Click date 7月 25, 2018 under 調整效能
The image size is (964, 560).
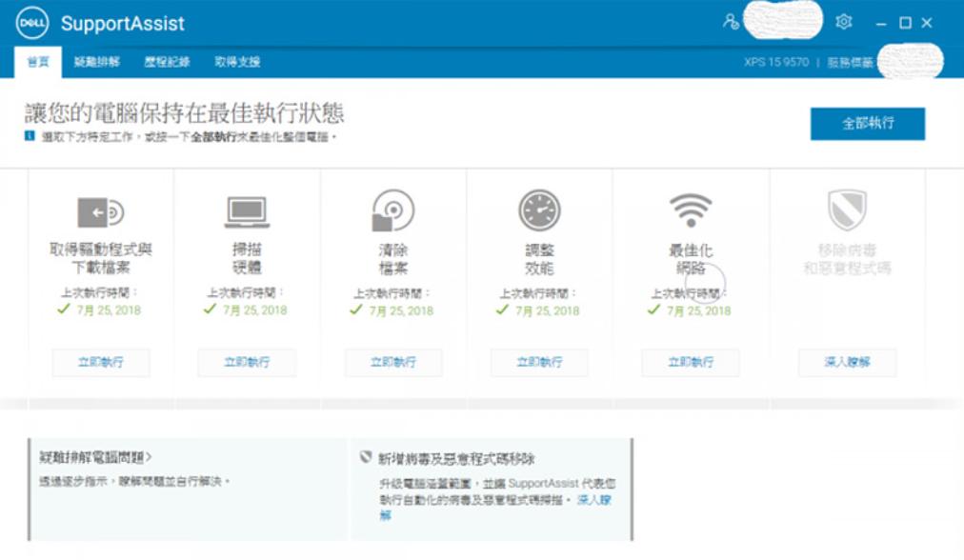[547, 310]
